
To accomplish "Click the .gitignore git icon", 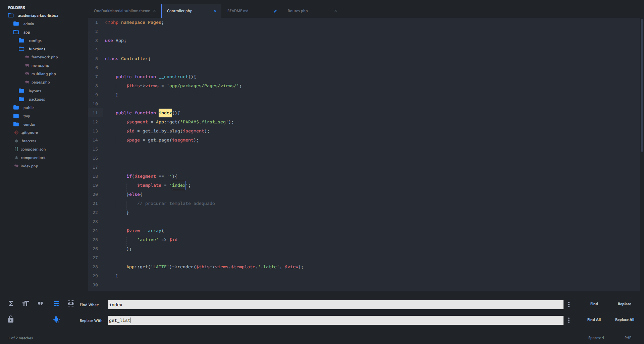I will click(16, 132).
